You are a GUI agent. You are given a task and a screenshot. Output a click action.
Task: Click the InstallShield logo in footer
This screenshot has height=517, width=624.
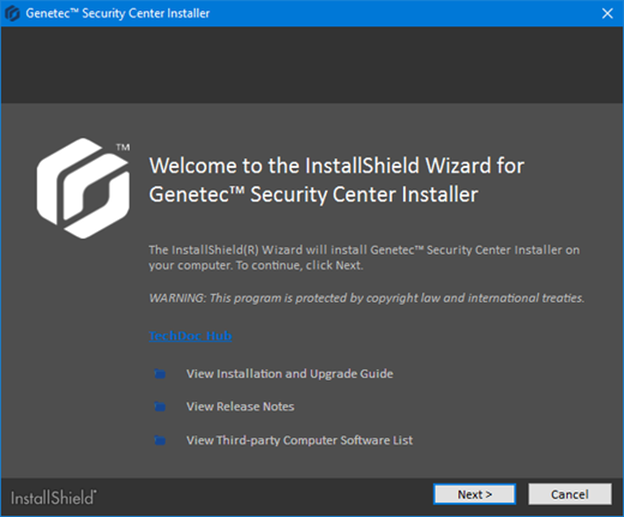(x=53, y=497)
